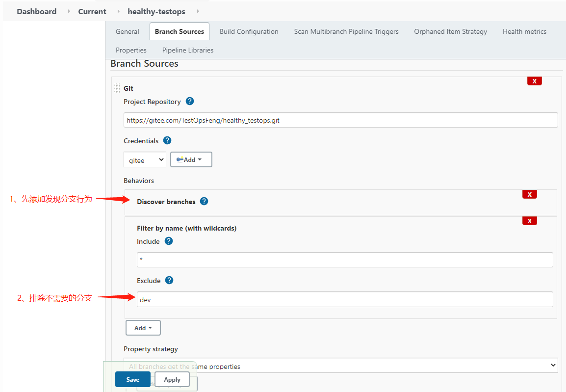This screenshot has width=566, height=392.
Task: Click the Save button
Action: [133, 379]
